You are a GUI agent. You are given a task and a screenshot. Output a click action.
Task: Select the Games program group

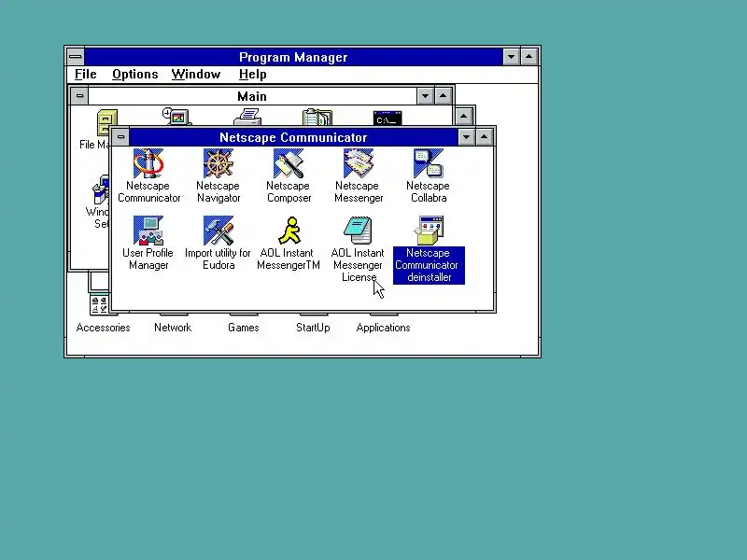pos(244,328)
